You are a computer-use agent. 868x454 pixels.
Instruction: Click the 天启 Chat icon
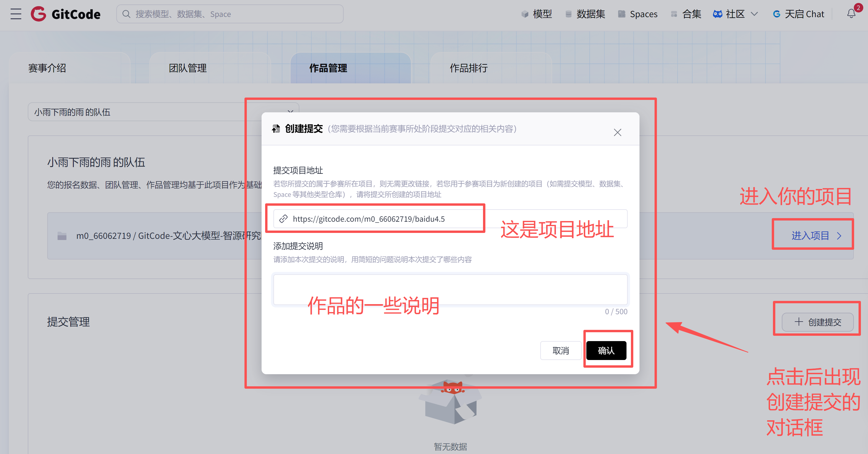(x=776, y=14)
